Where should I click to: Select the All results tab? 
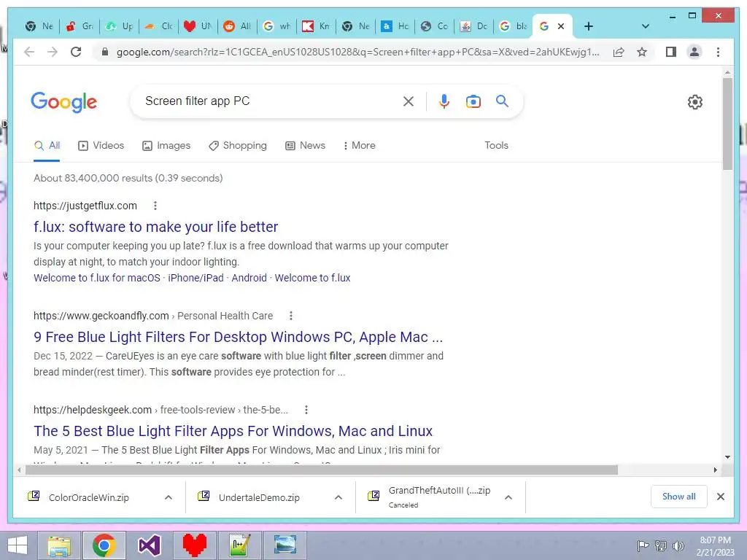pos(47,146)
